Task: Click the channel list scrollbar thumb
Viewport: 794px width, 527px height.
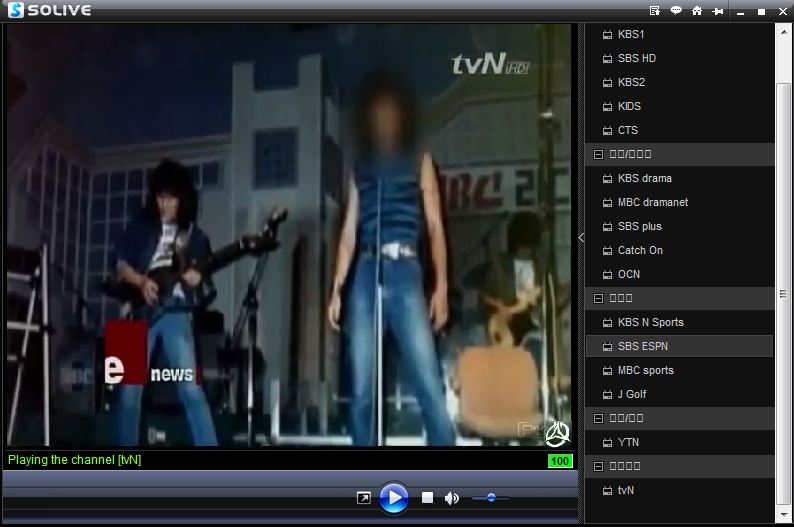Action: (783, 293)
